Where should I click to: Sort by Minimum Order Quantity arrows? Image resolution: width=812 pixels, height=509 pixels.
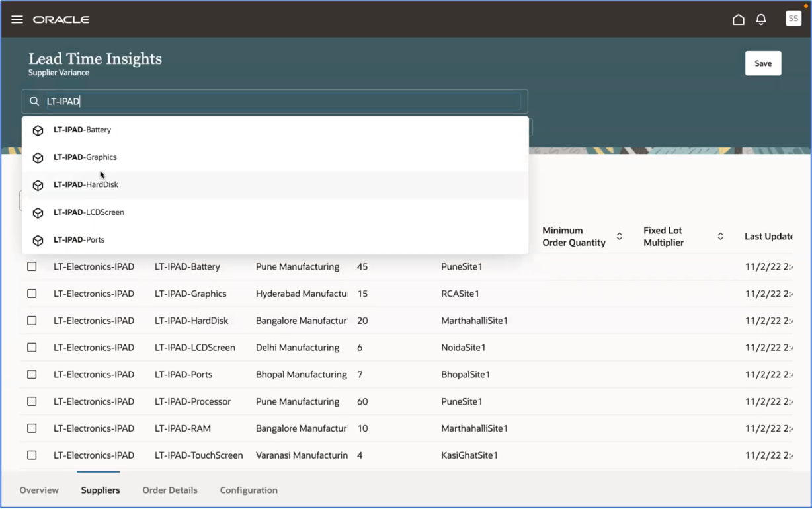(620, 237)
